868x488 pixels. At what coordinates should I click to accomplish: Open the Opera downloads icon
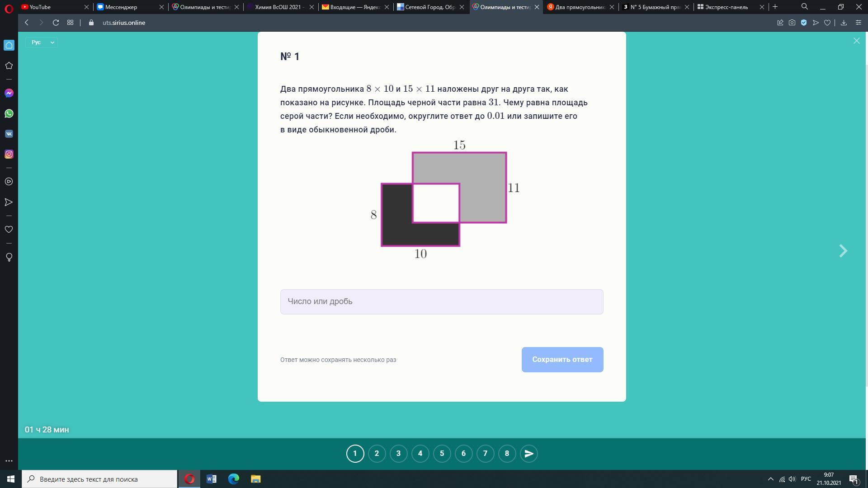pos(844,23)
